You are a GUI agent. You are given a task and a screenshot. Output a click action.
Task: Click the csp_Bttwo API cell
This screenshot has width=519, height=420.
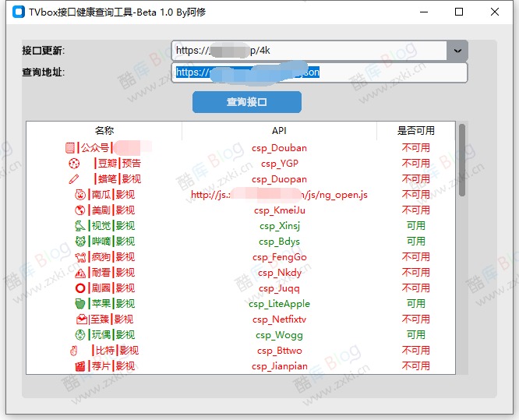pos(280,350)
